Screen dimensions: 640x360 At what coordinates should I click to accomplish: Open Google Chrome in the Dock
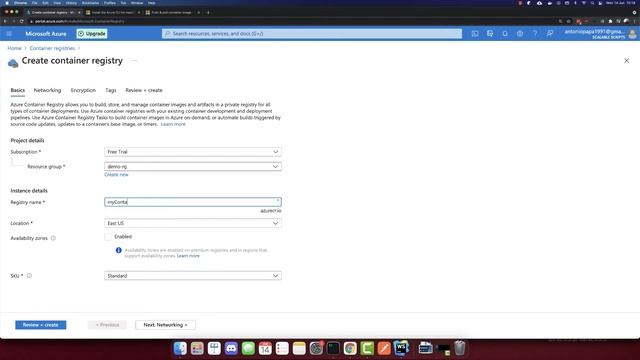click(350, 348)
